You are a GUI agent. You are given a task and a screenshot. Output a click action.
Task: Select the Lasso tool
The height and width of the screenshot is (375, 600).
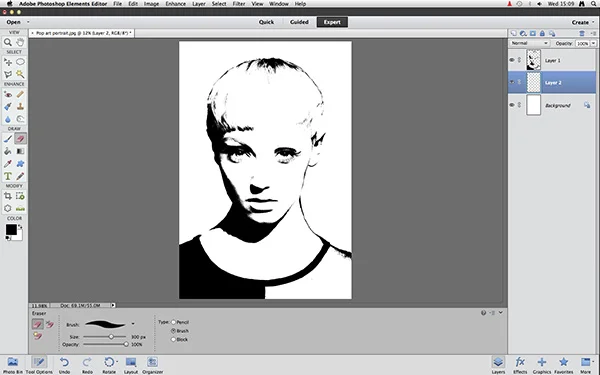coord(8,74)
